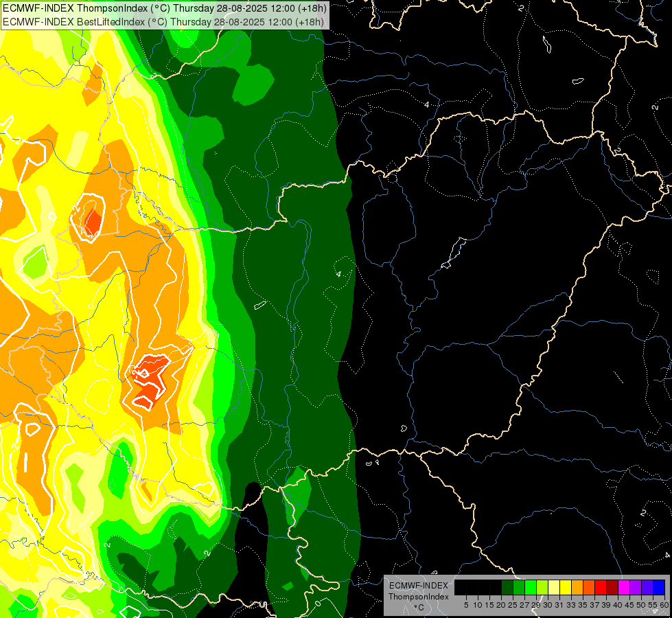Click the legend tick value 33

[x=571, y=605]
